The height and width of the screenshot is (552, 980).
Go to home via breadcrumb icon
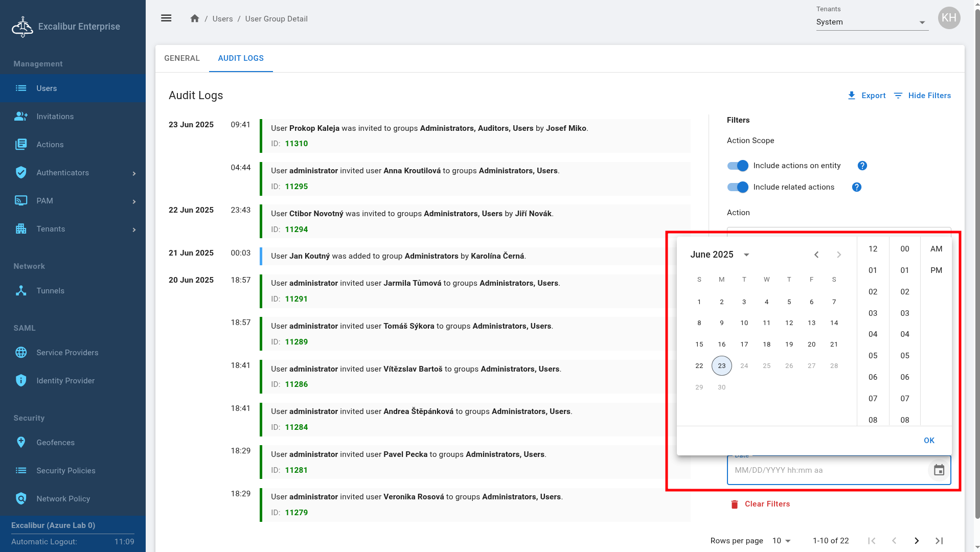point(194,18)
